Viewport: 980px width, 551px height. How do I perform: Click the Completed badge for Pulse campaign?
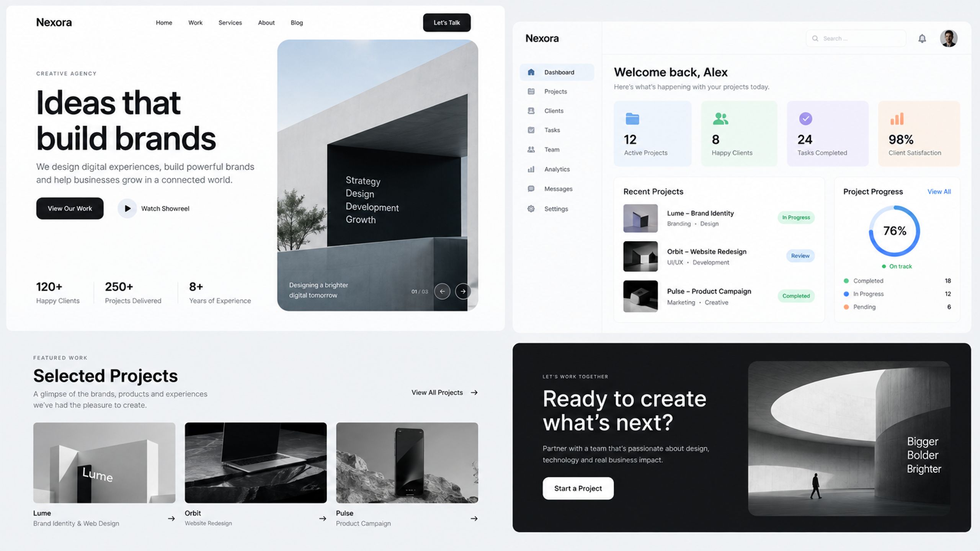pyautogui.click(x=796, y=296)
